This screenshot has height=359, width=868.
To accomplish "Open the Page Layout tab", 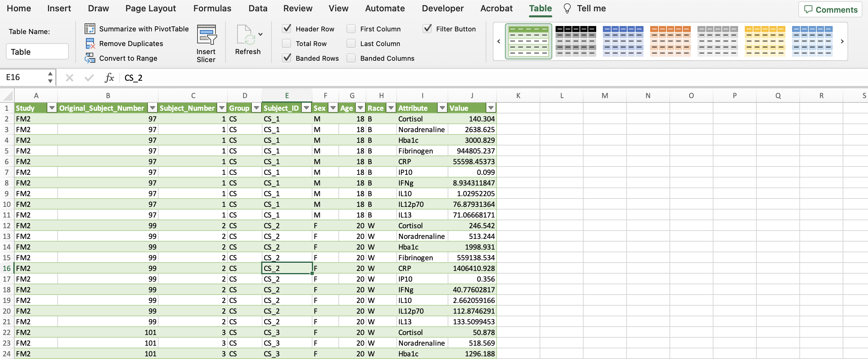I will pyautogui.click(x=150, y=8).
